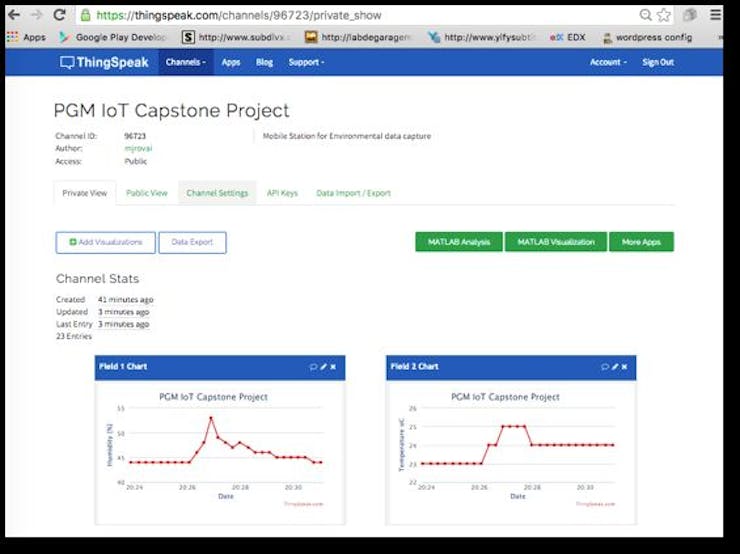Screen dimensions: 740x554
Task: Open the Data Import / Export tab
Action: point(353,193)
